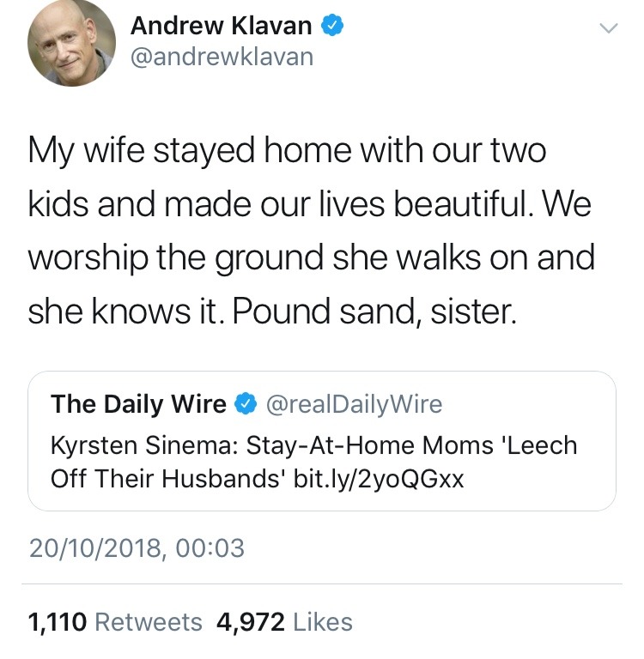Expand the tweet options chevron
The height and width of the screenshot is (659, 644).
pyautogui.click(x=608, y=28)
